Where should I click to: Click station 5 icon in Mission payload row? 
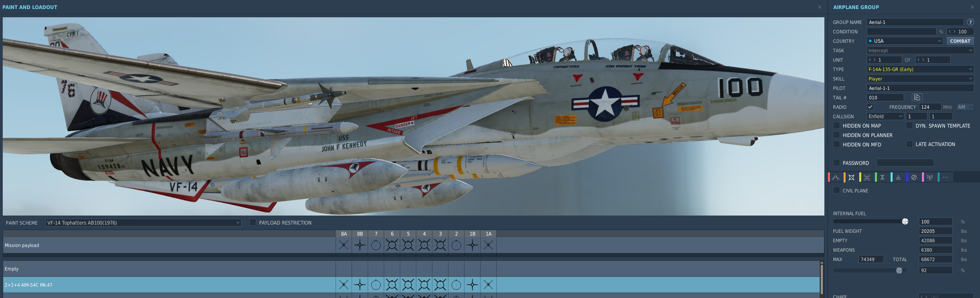pyautogui.click(x=408, y=245)
